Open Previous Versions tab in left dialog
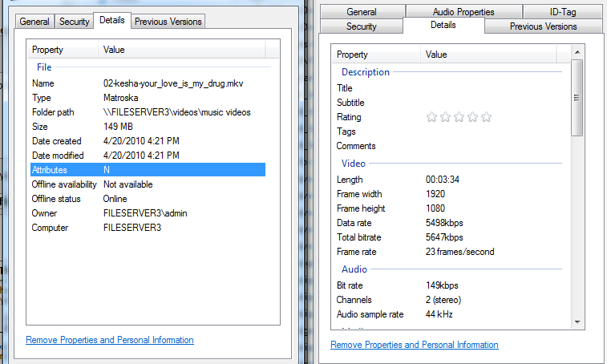Screen dimensions: 607x364 tap(168, 22)
